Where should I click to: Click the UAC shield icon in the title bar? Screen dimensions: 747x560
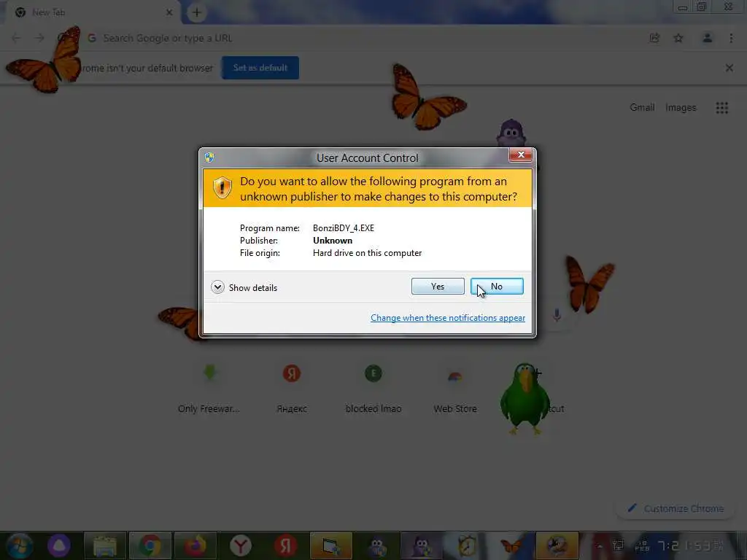click(209, 157)
